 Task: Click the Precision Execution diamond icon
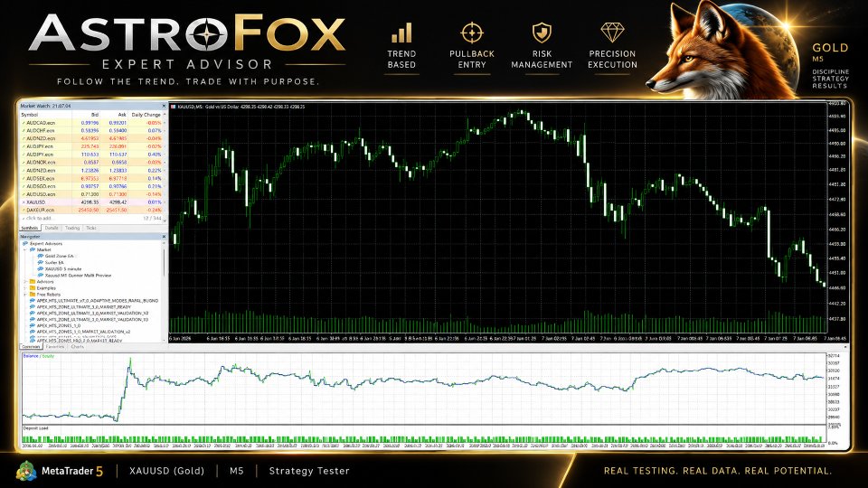coord(612,33)
